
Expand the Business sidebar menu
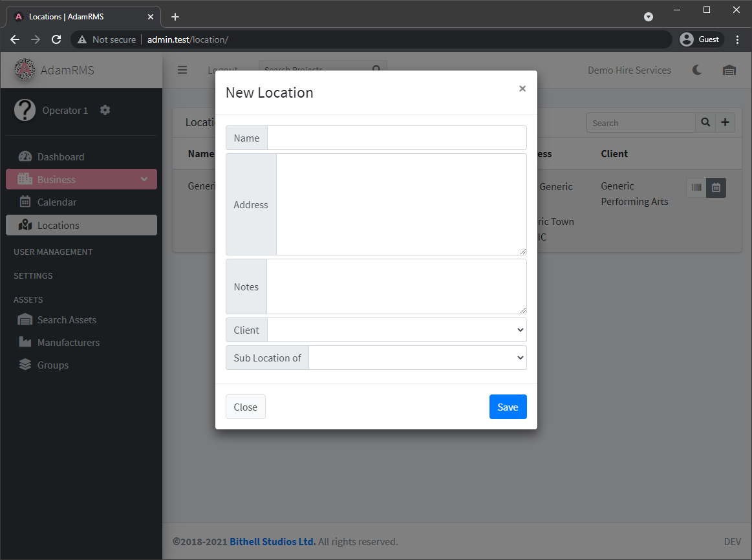click(81, 179)
